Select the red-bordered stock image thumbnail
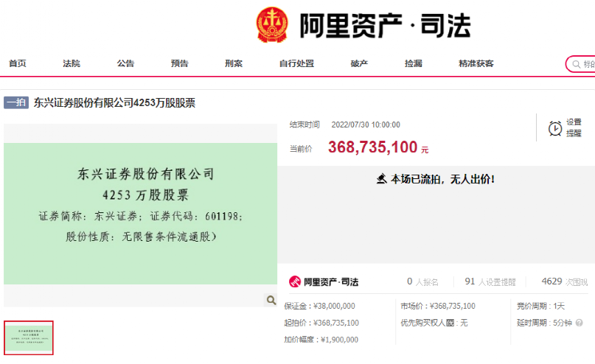Image resolution: width=595 pixels, height=364 pixels. click(x=29, y=338)
